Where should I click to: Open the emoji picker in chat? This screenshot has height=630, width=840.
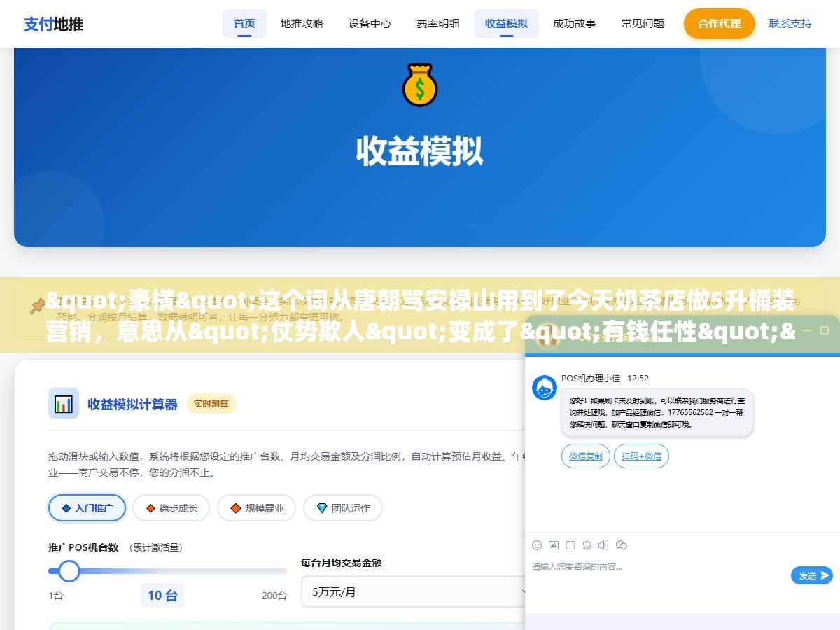pos(537,545)
